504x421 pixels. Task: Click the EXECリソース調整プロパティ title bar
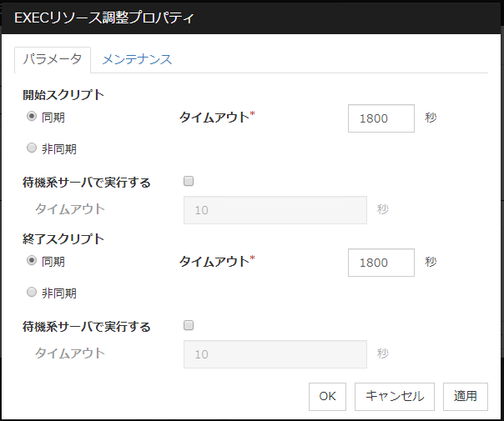click(250, 18)
